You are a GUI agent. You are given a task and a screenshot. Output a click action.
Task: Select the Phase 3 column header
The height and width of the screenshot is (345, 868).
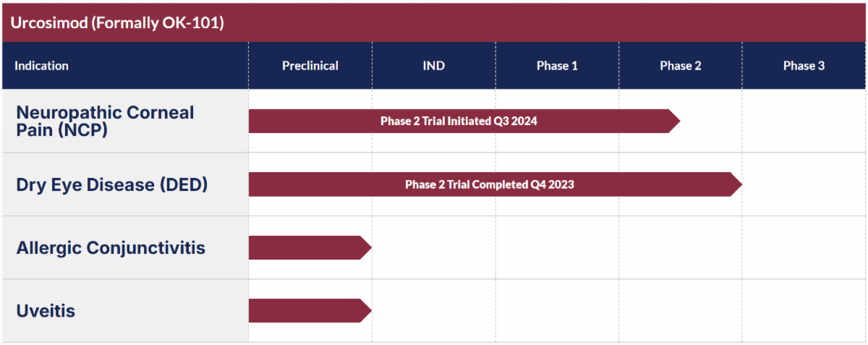coord(804,66)
